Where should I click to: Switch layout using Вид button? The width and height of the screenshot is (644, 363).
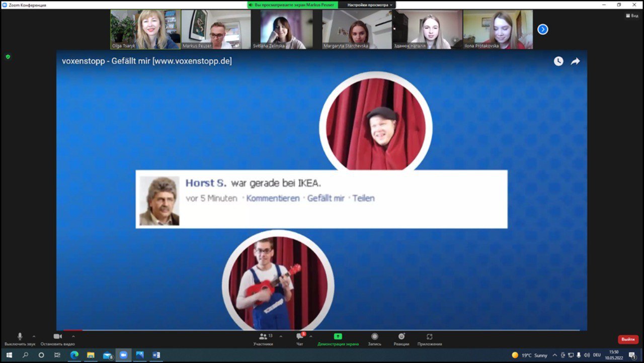pyautogui.click(x=631, y=16)
